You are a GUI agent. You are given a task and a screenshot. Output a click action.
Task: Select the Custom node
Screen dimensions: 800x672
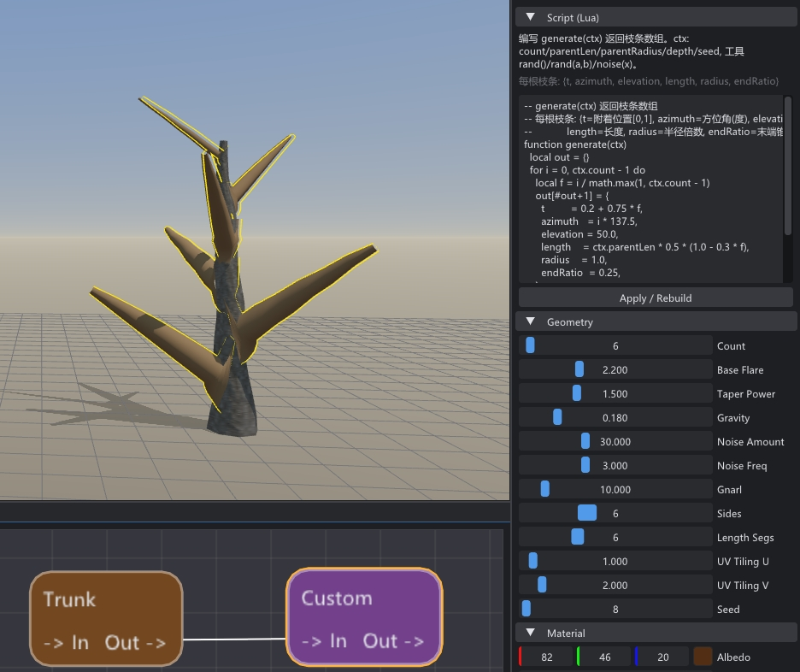click(x=364, y=617)
